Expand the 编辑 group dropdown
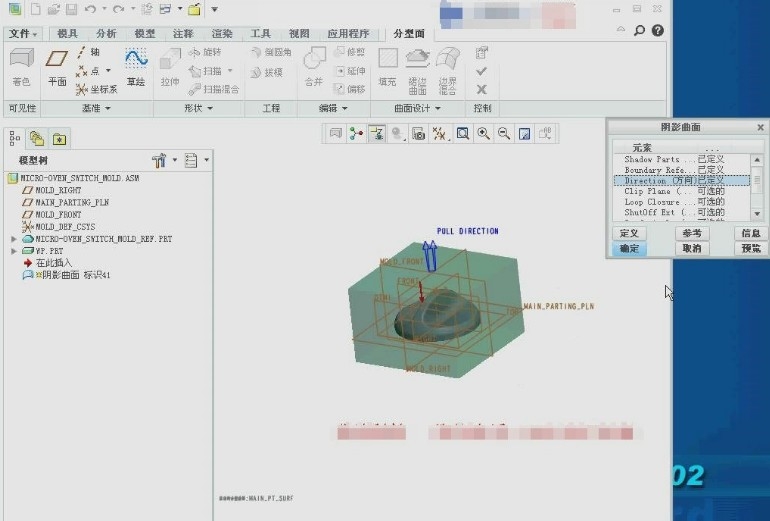Image resolution: width=770 pixels, height=521 pixels. [333, 109]
